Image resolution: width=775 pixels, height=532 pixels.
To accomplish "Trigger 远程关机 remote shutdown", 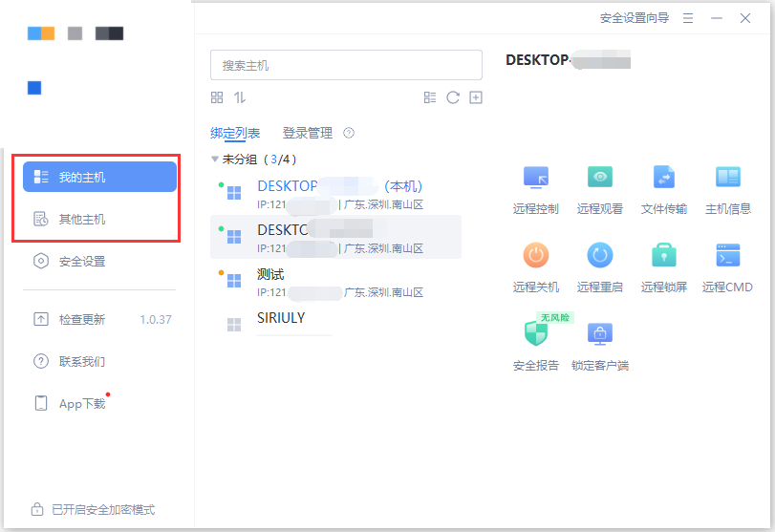I will (x=536, y=267).
